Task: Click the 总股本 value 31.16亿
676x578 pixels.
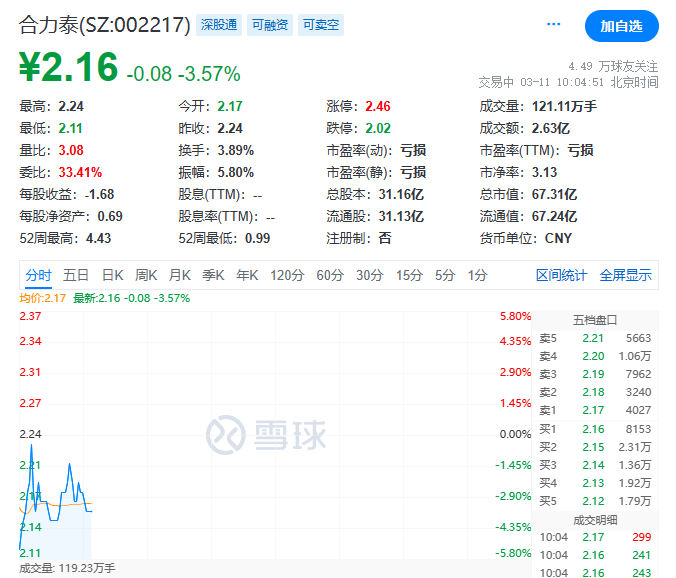Action: click(401, 194)
